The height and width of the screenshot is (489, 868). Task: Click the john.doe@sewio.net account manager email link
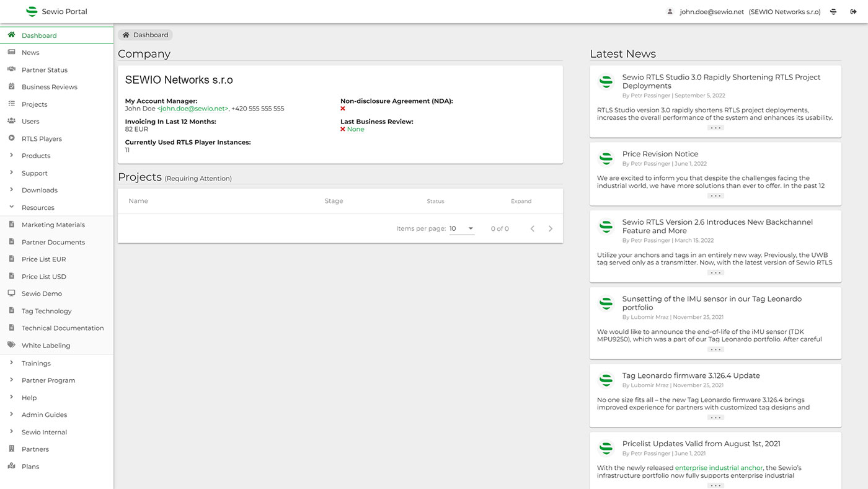coord(193,109)
